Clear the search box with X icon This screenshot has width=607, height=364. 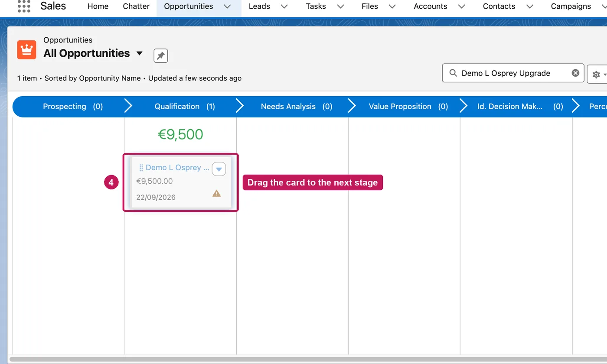pyautogui.click(x=575, y=73)
